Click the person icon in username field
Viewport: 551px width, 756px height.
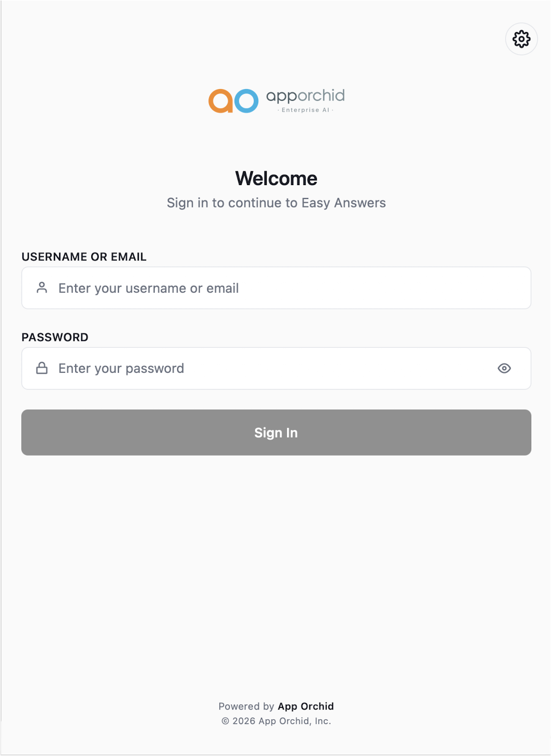click(x=42, y=288)
